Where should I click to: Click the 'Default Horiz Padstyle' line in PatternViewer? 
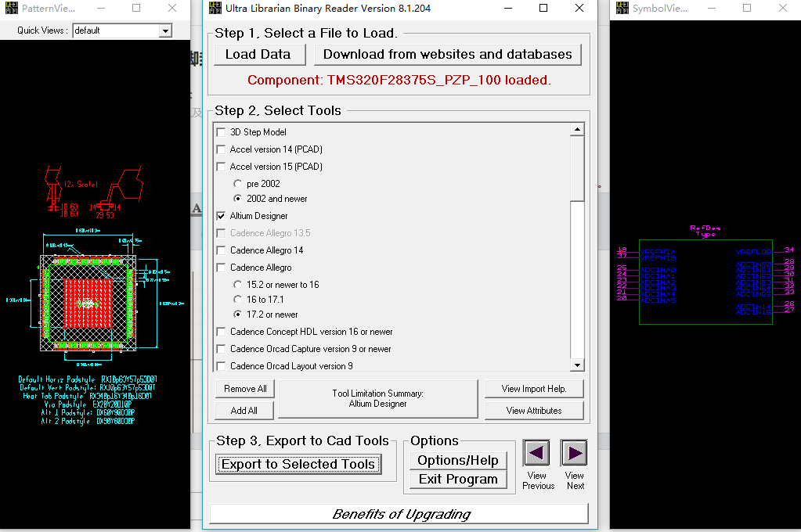click(88, 379)
